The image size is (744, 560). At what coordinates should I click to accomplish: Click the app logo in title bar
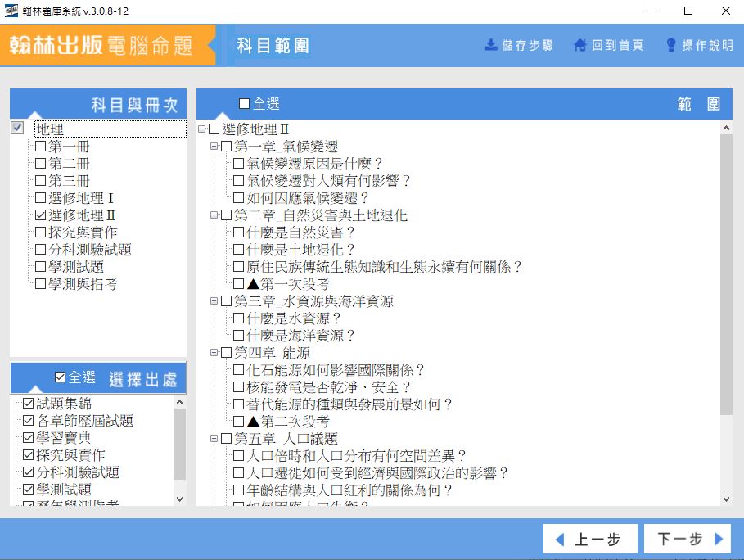click(11, 11)
